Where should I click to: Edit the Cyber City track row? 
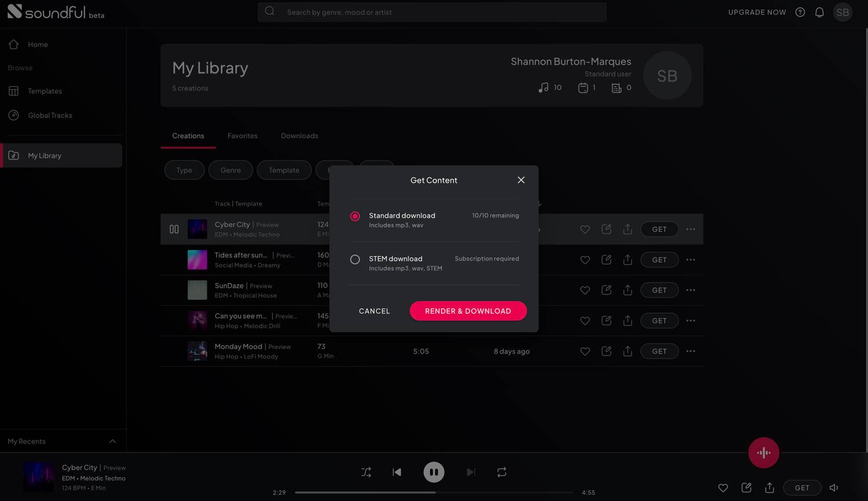pos(606,229)
